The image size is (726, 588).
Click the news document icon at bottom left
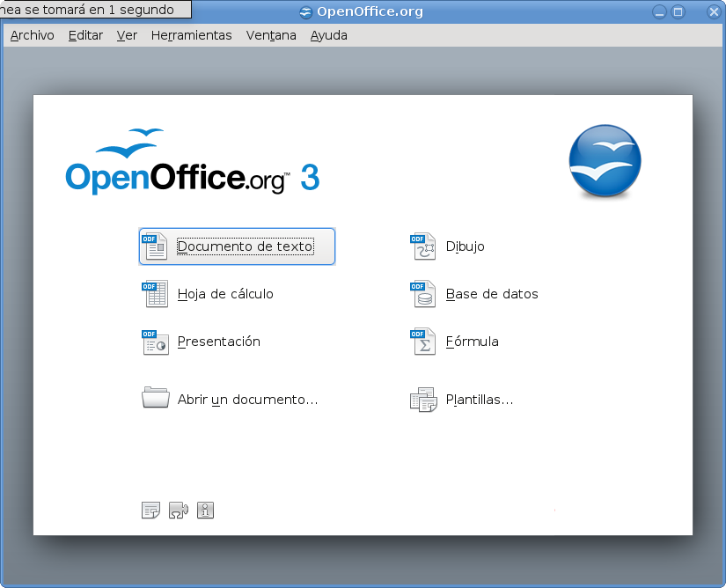click(x=150, y=510)
